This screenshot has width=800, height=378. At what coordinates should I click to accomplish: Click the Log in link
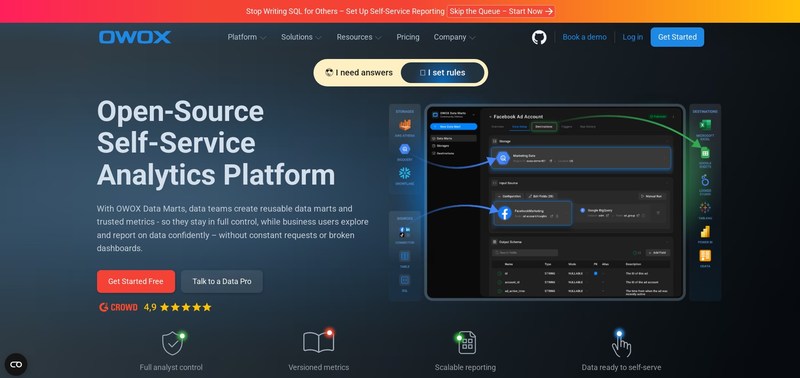tap(633, 37)
